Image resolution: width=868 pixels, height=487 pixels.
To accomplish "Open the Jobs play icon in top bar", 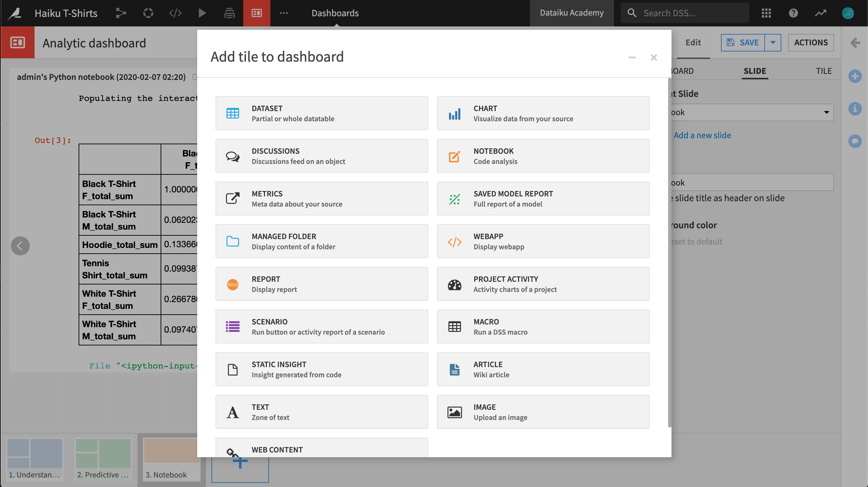I will click(x=202, y=13).
